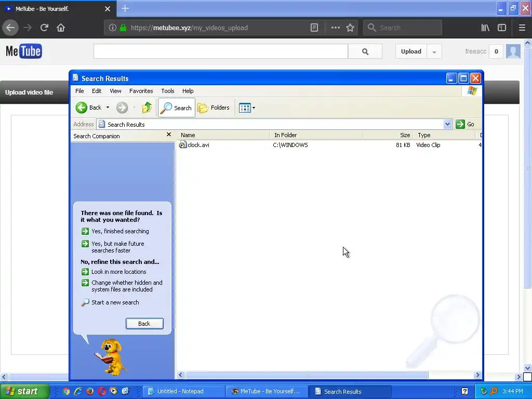Click the notification count 0 box
This screenshot has width=532, height=399.
[x=496, y=51]
